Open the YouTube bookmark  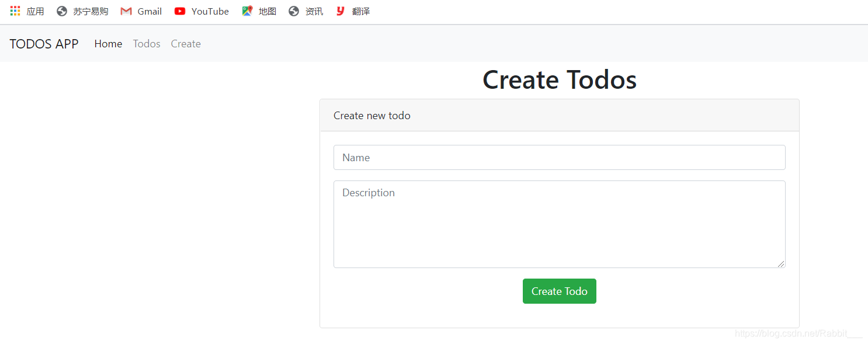coord(202,11)
